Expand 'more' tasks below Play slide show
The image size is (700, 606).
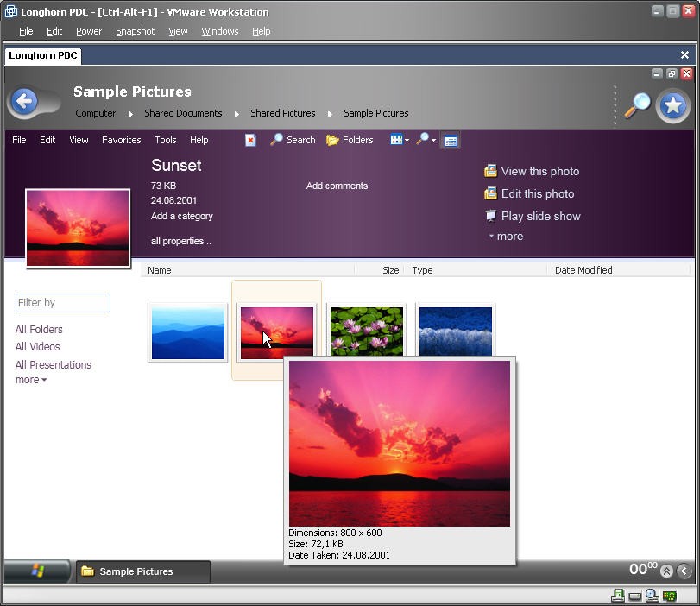pyautogui.click(x=507, y=237)
